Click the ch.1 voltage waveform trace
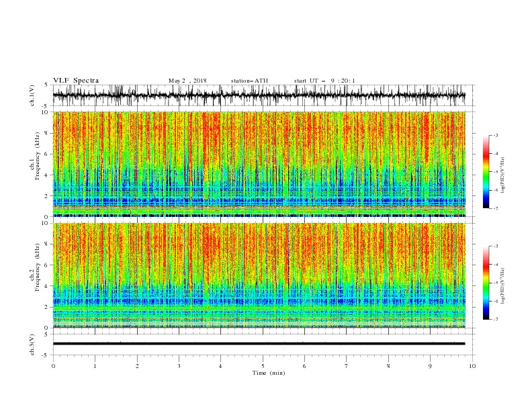532x411 pixels. [x=259, y=95]
